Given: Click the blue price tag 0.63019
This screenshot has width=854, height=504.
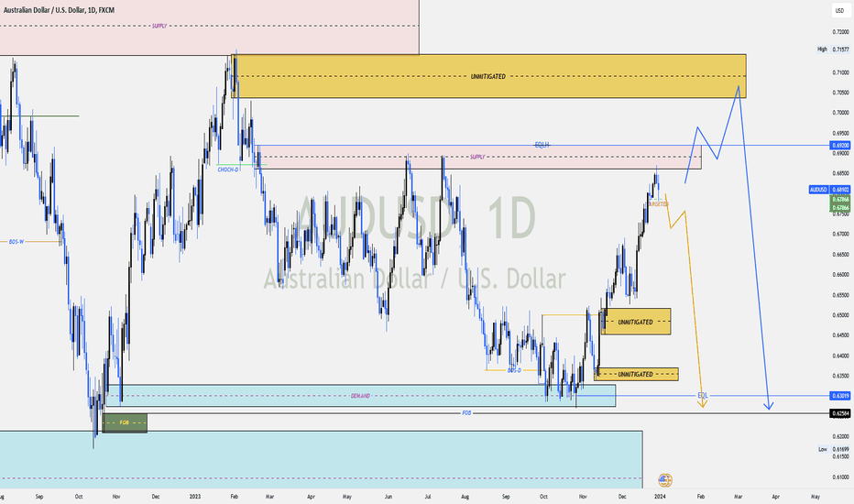Looking at the screenshot, I should (840, 396).
